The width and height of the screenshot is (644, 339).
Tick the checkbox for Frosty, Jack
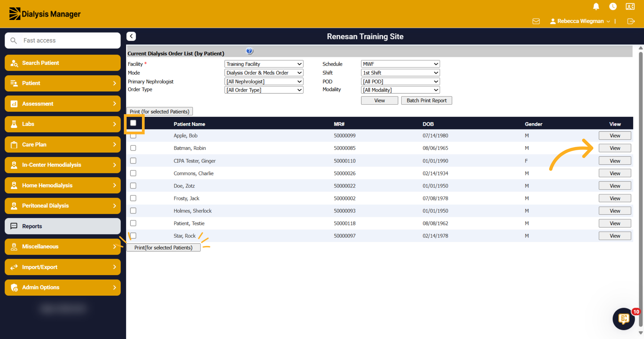tap(133, 198)
